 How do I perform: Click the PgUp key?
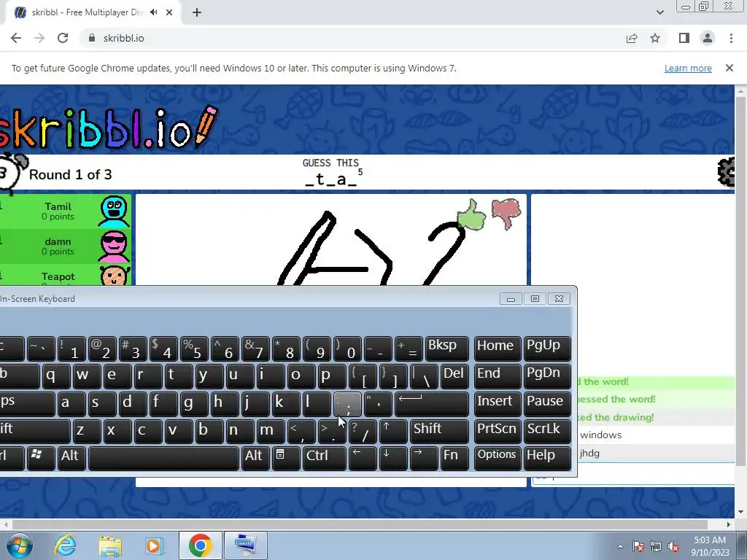pyautogui.click(x=547, y=348)
